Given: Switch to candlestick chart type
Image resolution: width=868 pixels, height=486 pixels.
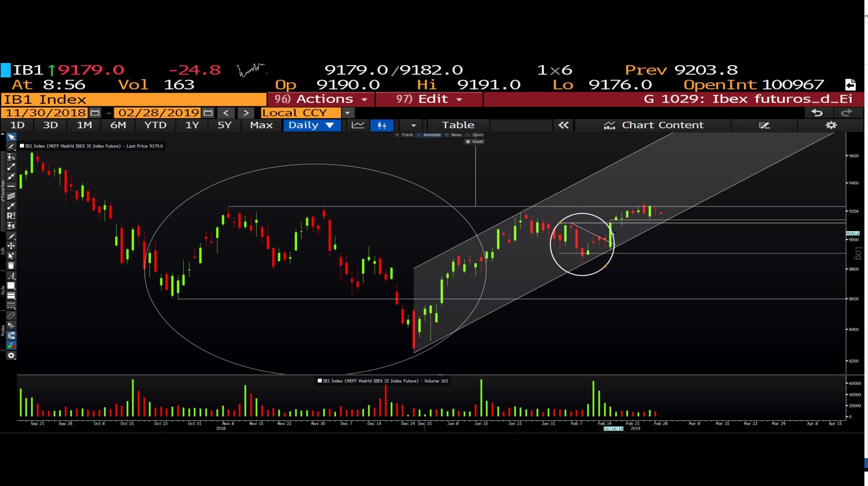Looking at the screenshot, I should pyautogui.click(x=382, y=125).
